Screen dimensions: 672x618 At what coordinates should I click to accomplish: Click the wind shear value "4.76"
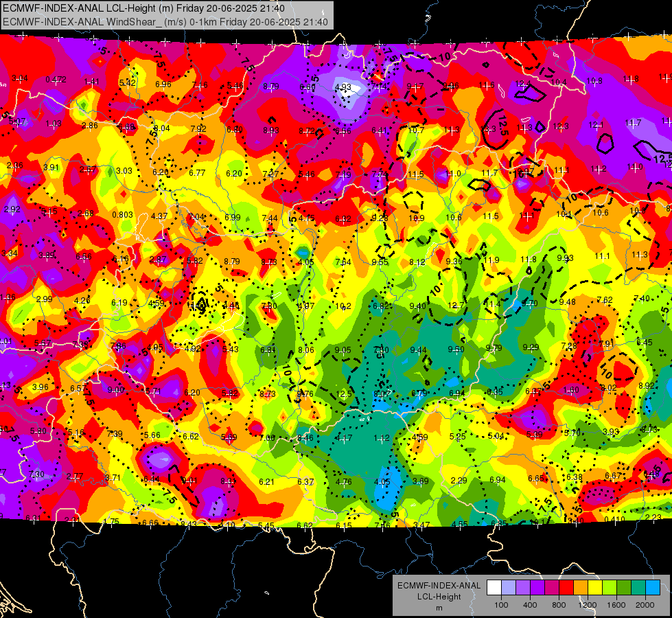coord(344,481)
